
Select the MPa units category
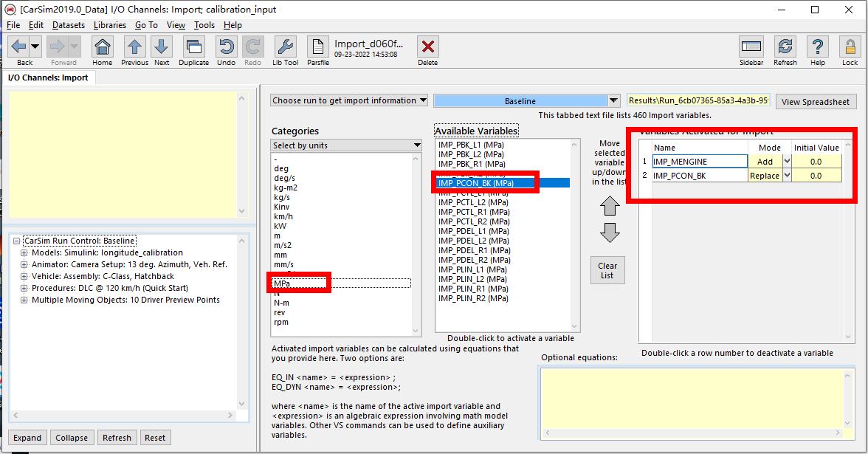[342, 283]
